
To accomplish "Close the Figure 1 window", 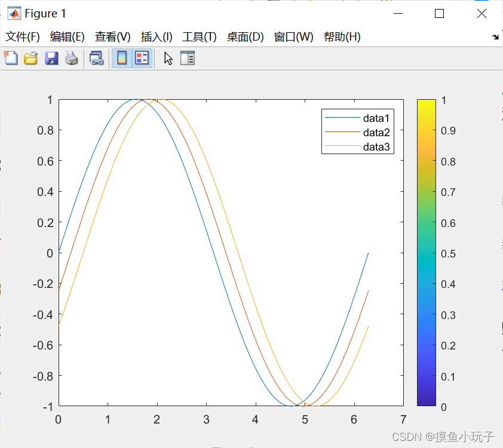I will (481, 14).
